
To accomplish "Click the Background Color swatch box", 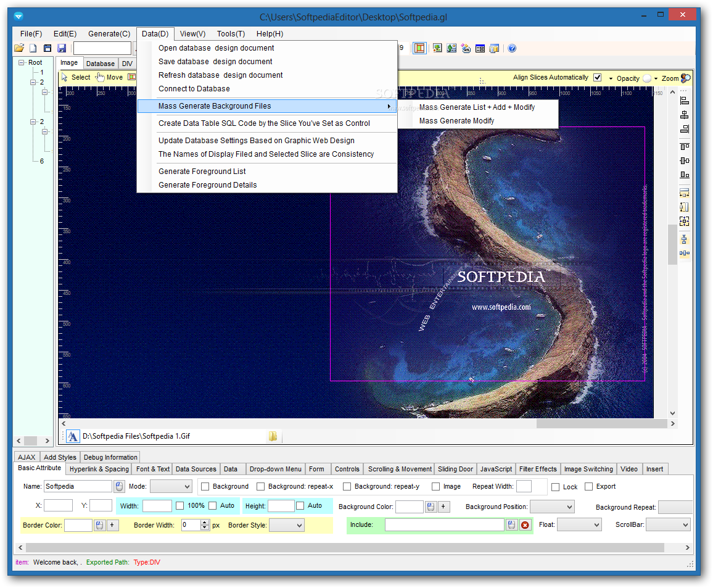I will [x=410, y=507].
